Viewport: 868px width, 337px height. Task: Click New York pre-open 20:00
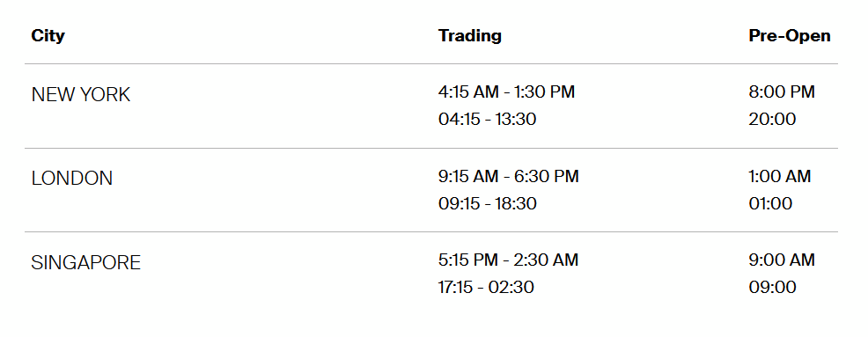[x=772, y=119]
